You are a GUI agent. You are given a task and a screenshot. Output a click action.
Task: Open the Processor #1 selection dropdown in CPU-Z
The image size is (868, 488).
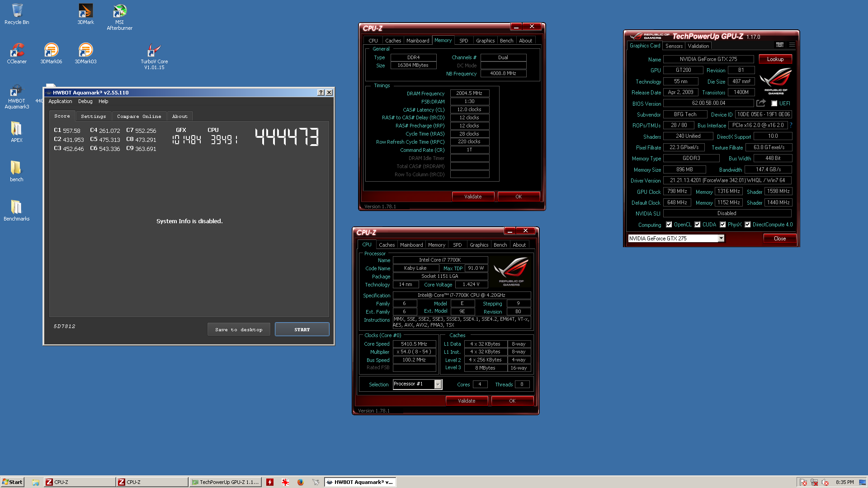click(438, 384)
